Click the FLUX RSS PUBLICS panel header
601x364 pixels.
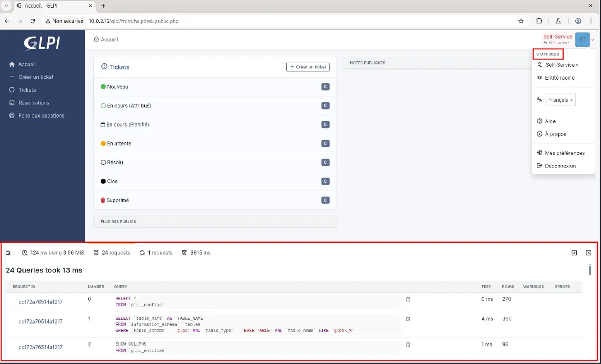215,222
